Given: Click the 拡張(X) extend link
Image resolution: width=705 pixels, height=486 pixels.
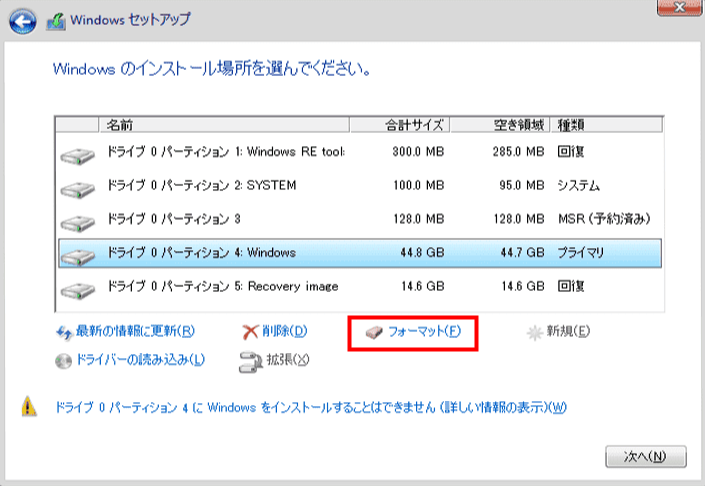Looking at the screenshot, I should click(288, 360).
